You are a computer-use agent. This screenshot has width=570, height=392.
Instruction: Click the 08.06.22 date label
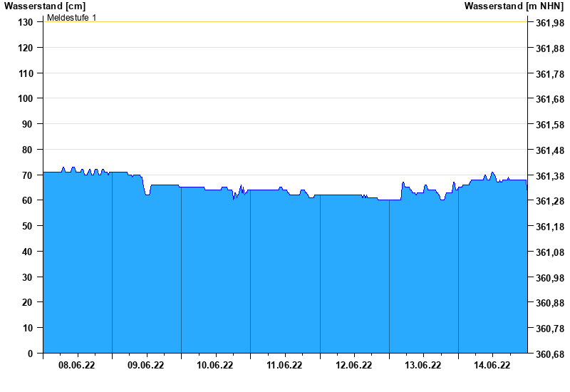[77, 366]
